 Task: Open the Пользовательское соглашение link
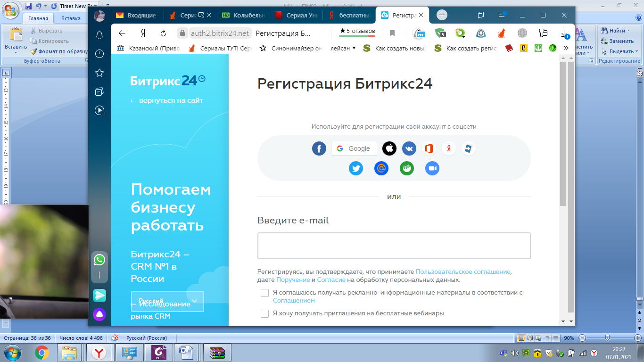tap(463, 272)
